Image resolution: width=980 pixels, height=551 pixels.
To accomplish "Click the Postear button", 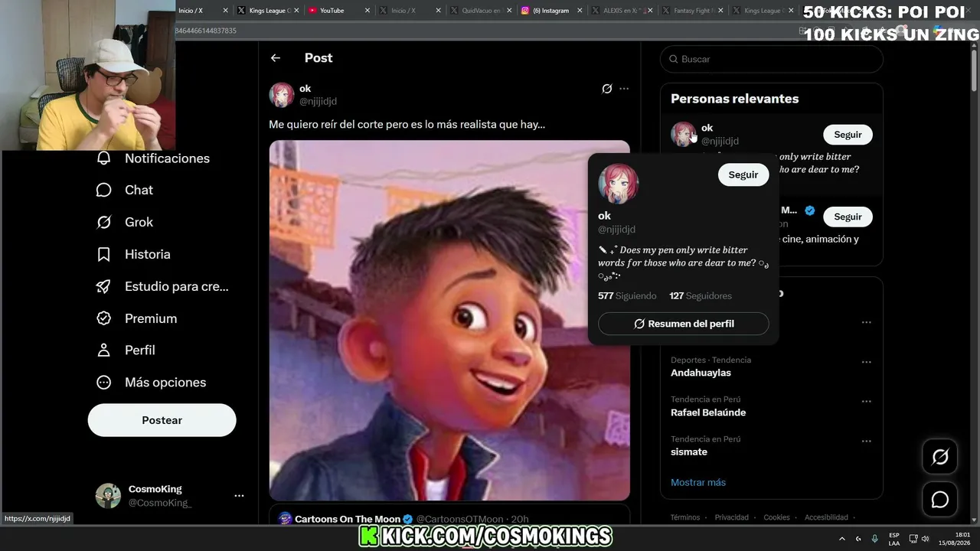I will pos(162,420).
